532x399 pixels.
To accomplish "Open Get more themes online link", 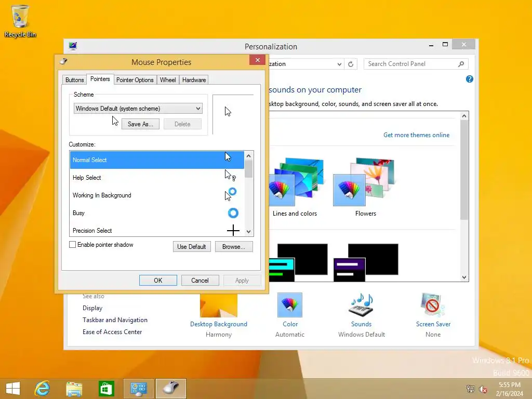I will [416, 135].
